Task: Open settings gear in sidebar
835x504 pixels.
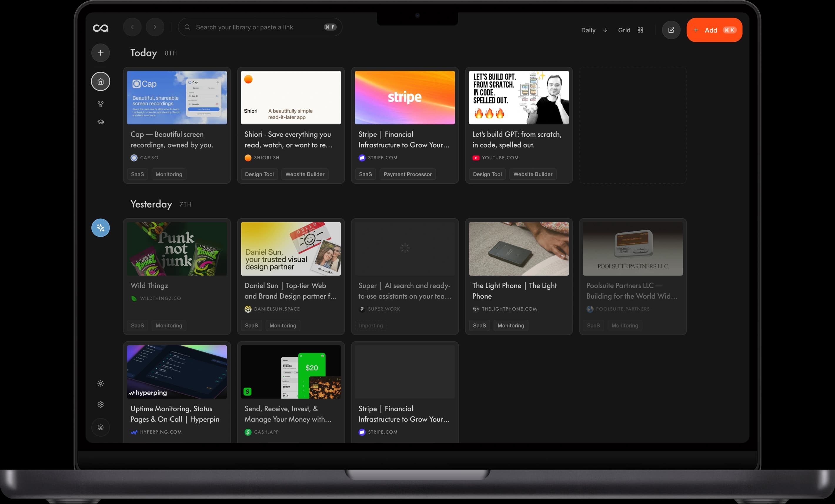Action: (x=101, y=404)
